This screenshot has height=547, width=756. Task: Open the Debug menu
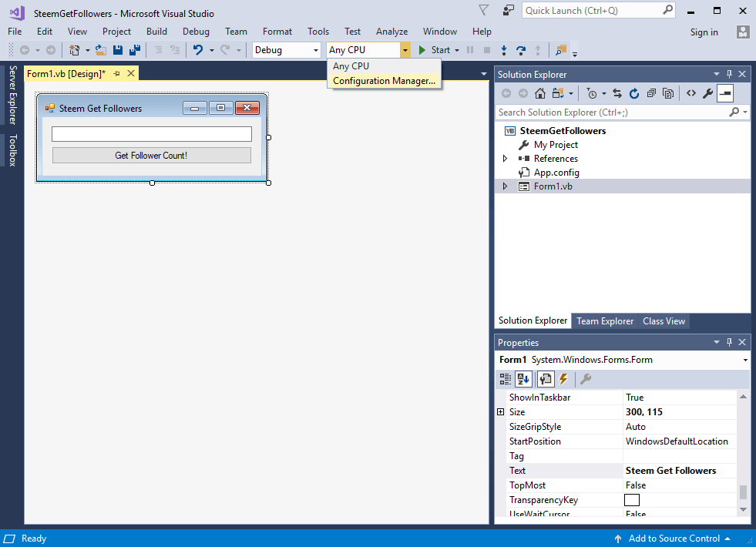(x=196, y=32)
